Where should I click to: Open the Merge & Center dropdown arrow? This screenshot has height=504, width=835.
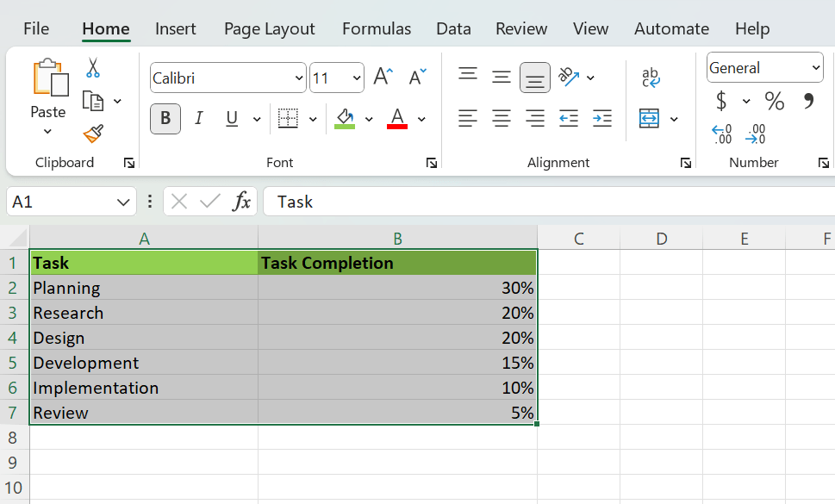point(674,119)
